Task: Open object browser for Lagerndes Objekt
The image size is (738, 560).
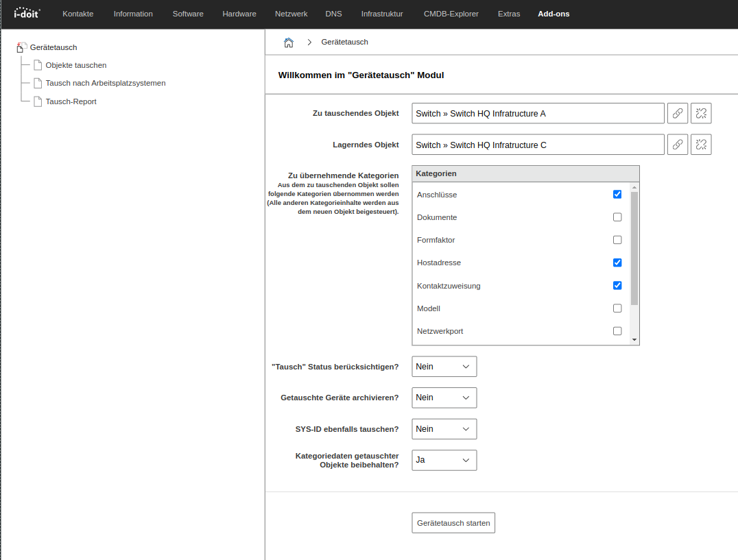Action: point(677,145)
